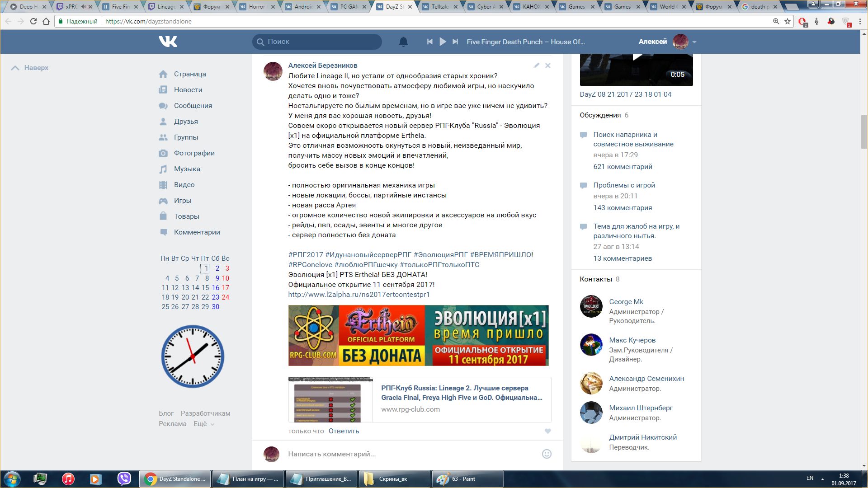Open Обсуждения section header
The image size is (868, 488).
click(x=600, y=115)
